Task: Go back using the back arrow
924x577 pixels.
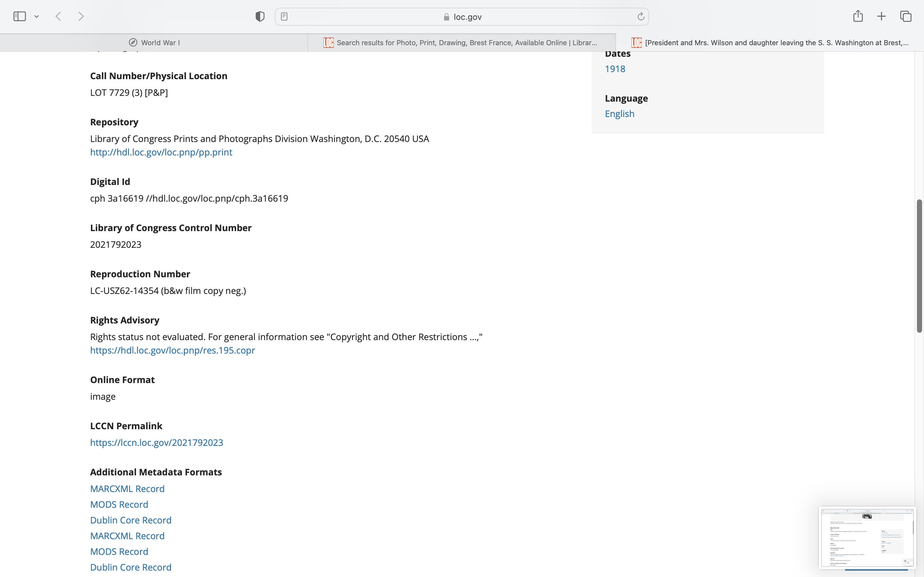Action: pyautogui.click(x=58, y=16)
